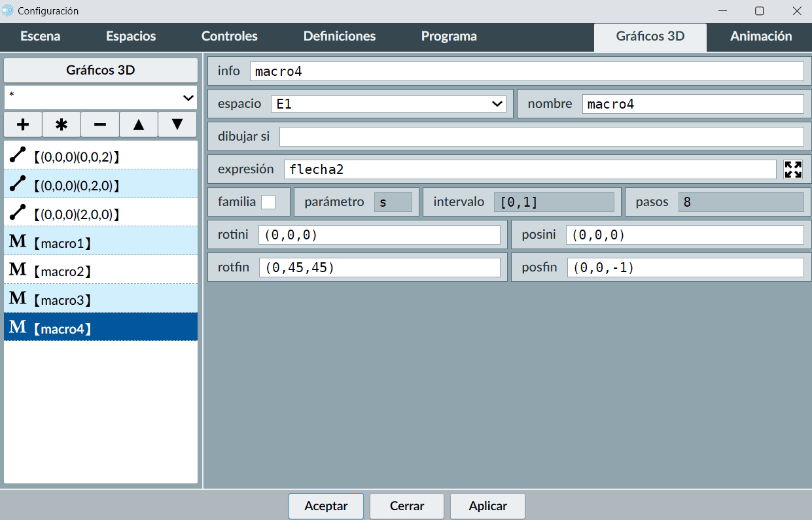Toggle the familia checkbox

click(268, 202)
